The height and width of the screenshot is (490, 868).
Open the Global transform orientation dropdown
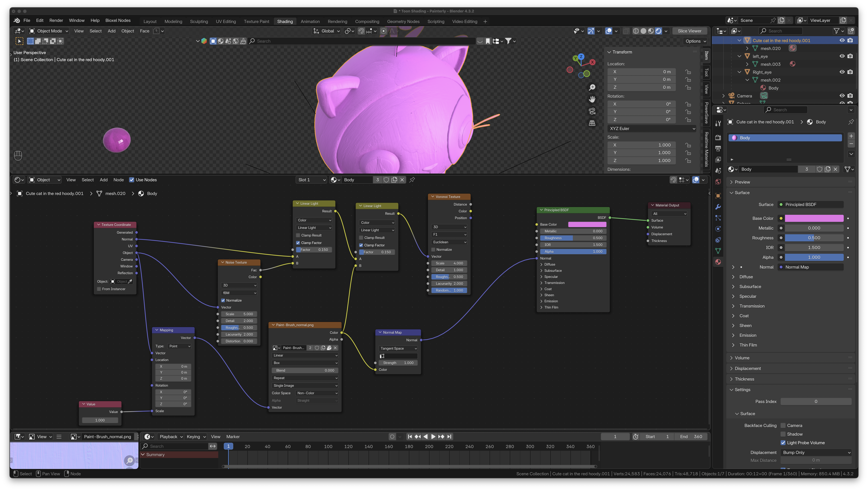(x=326, y=31)
